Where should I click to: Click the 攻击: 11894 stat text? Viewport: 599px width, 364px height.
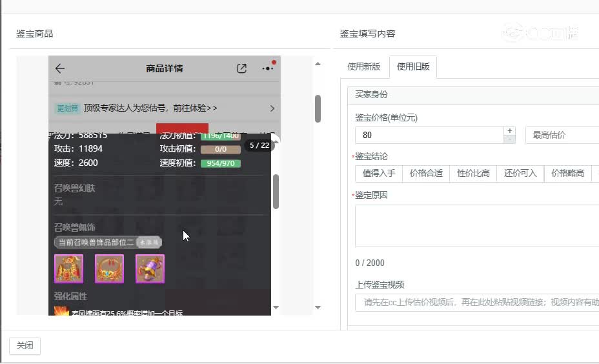78,148
